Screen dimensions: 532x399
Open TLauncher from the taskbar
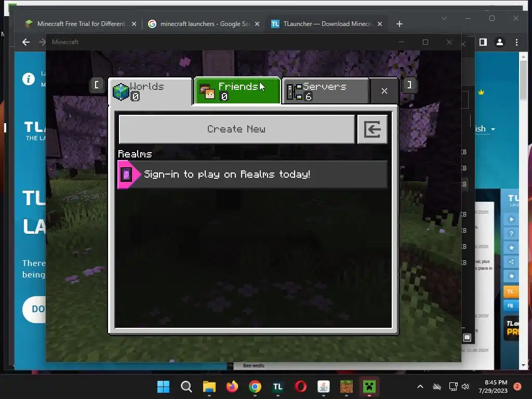[x=278, y=387]
